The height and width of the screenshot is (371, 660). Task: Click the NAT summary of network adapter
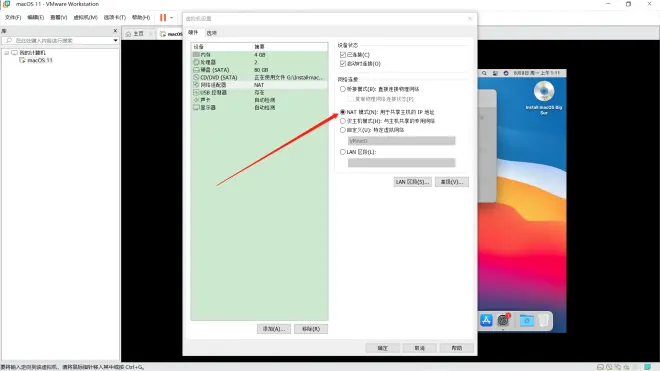259,85
